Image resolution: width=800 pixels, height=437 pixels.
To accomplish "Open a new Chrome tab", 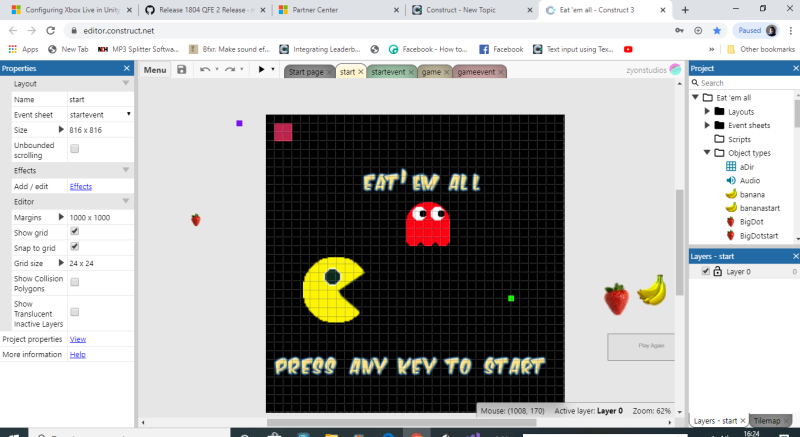I will point(685,10).
